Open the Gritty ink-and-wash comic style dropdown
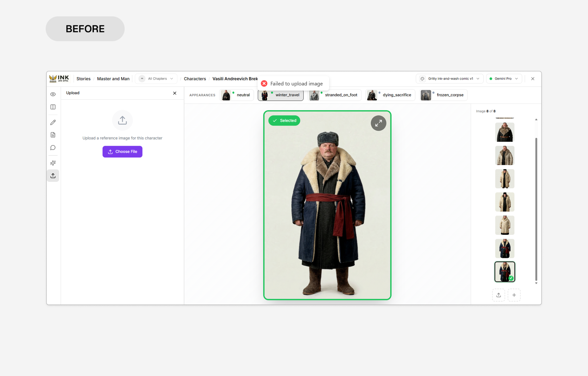The height and width of the screenshot is (376, 588). pyautogui.click(x=450, y=79)
